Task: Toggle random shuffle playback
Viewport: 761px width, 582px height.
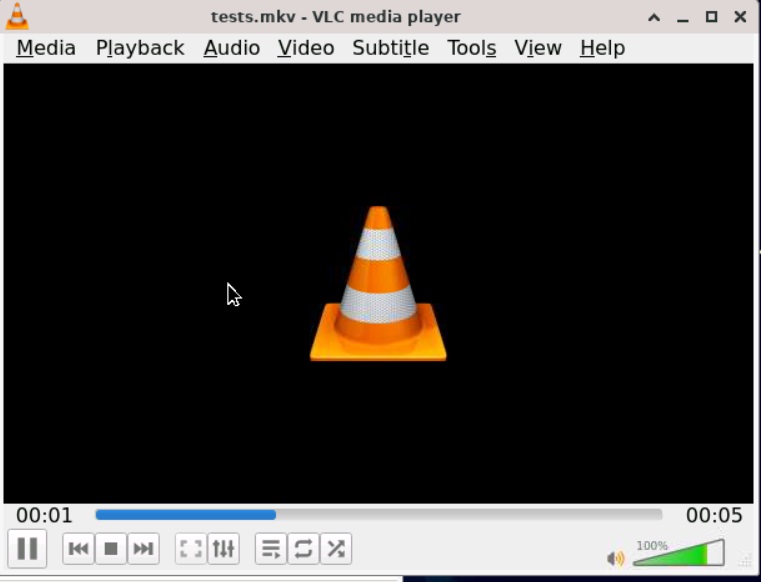Action: click(x=336, y=549)
